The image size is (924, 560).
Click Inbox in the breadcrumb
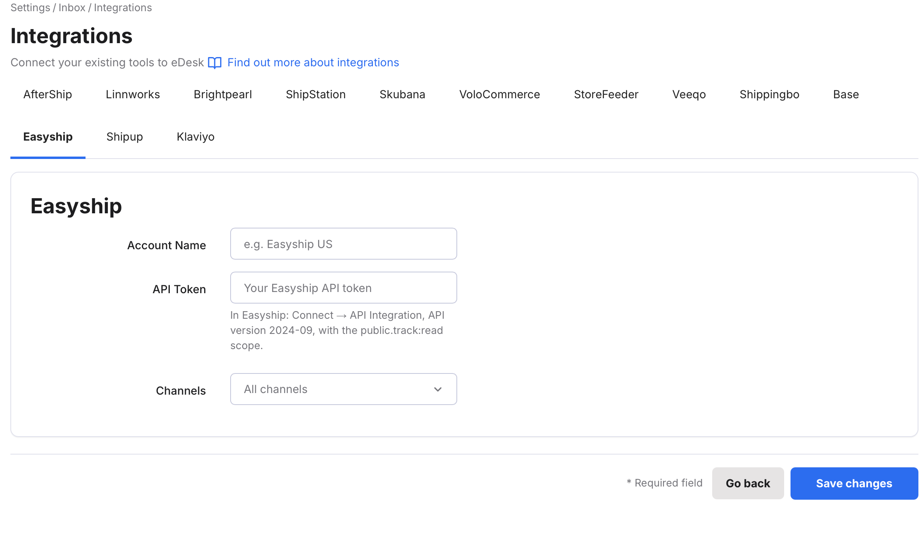(72, 8)
